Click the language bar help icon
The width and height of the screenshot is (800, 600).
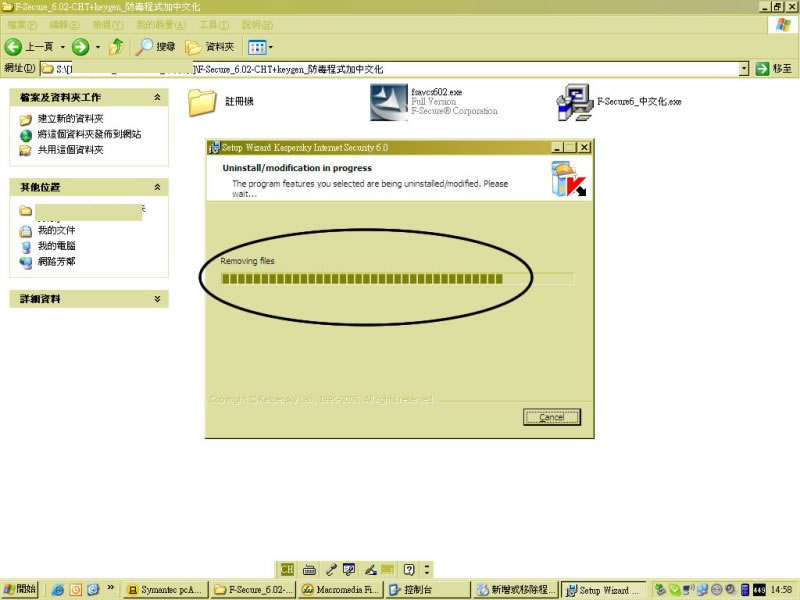[x=409, y=569]
